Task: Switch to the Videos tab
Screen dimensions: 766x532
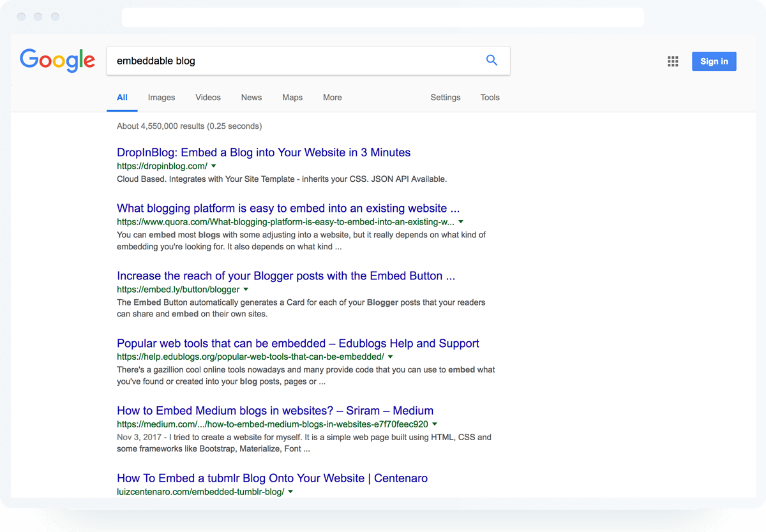Action: pyautogui.click(x=208, y=98)
